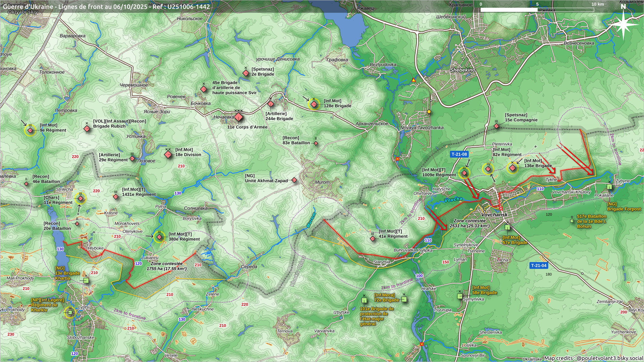644x362 pixels.
Task: Select the 18e Division diamond marker
Action: click(x=168, y=155)
